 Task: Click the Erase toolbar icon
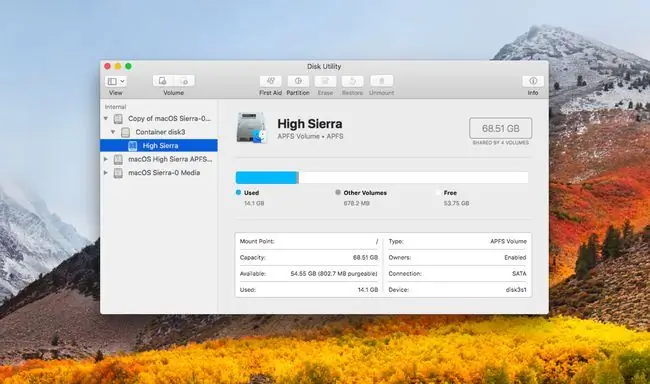click(x=325, y=81)
